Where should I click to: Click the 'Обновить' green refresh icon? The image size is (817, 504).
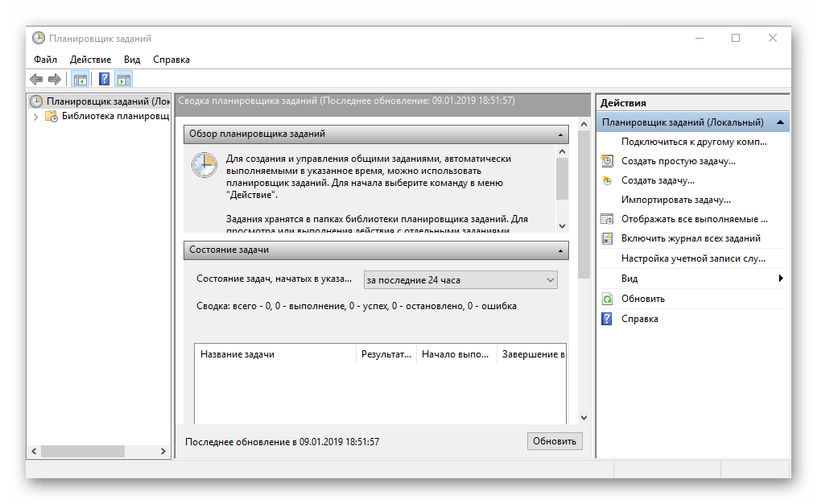607,299
